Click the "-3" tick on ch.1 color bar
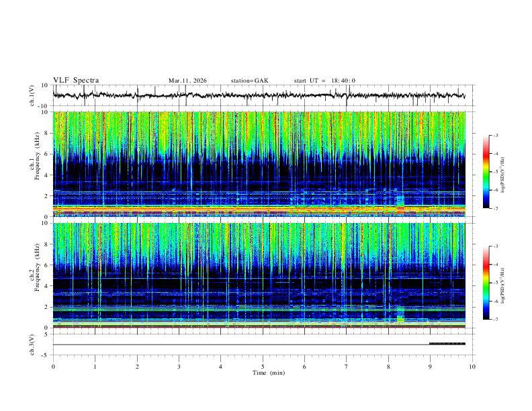 (x=495, y=135)
